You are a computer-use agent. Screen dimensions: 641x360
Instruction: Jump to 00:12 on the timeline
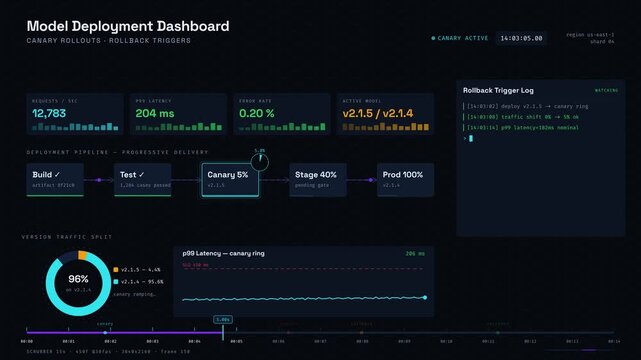click(x=530, y=341)
